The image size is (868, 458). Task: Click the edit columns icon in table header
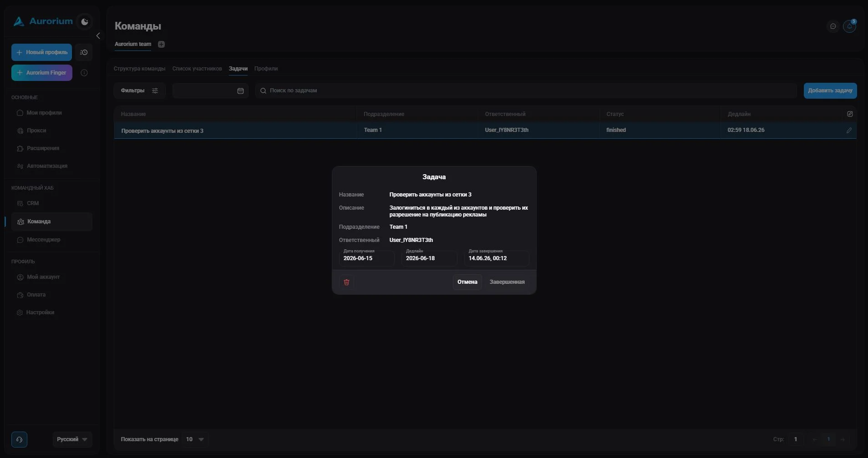[850, 114]
